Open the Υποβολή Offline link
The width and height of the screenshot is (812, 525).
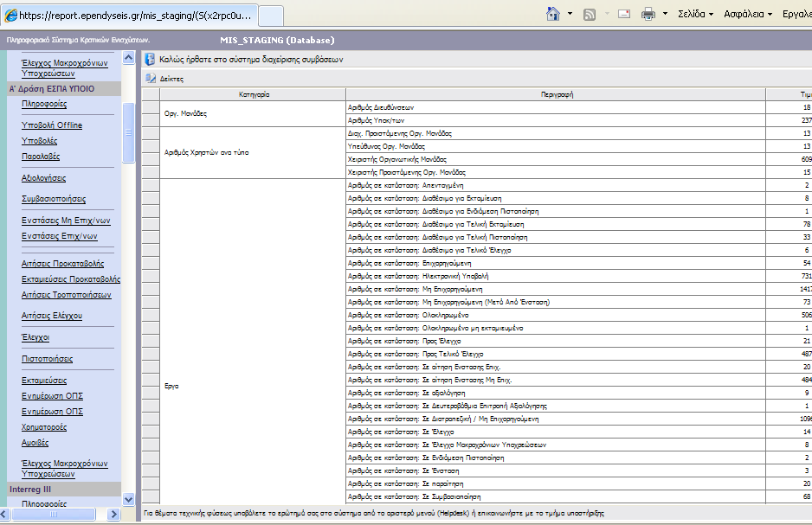(52, 125)
